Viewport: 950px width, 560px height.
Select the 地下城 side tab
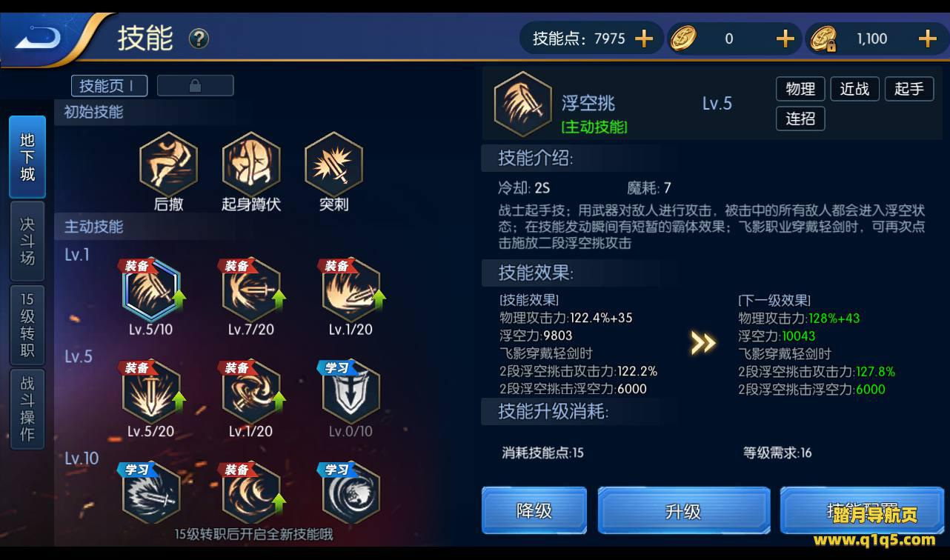coord(27,157)
